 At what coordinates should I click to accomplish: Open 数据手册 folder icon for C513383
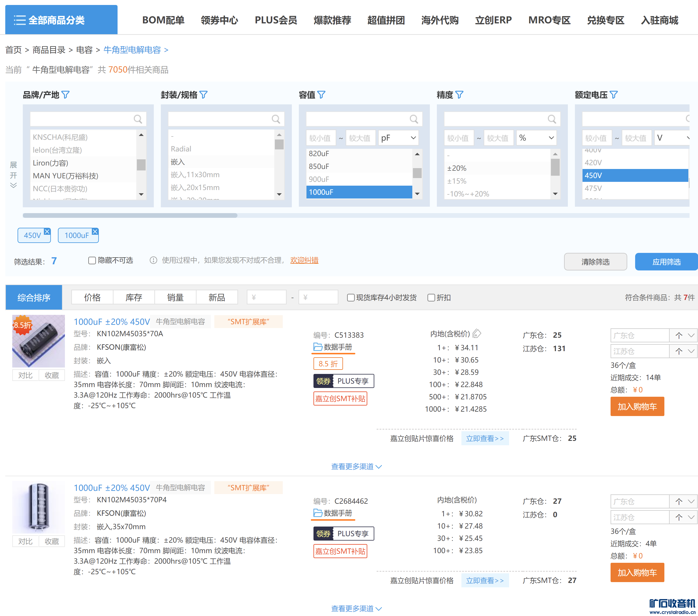coord(318,346)
